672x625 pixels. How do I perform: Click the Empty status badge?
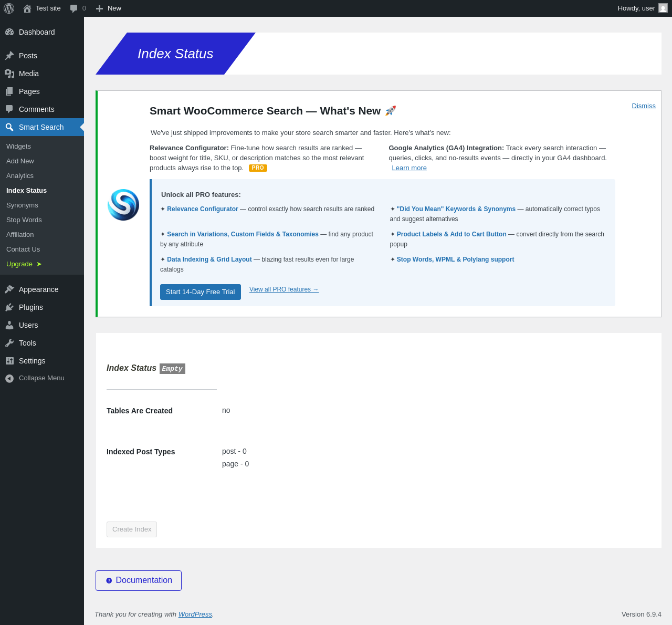172,369
